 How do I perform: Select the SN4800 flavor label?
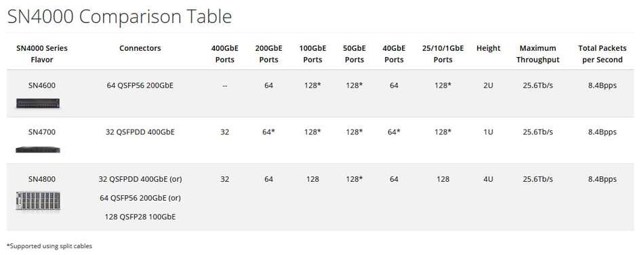pyautogui.click(x=41, y=179)
